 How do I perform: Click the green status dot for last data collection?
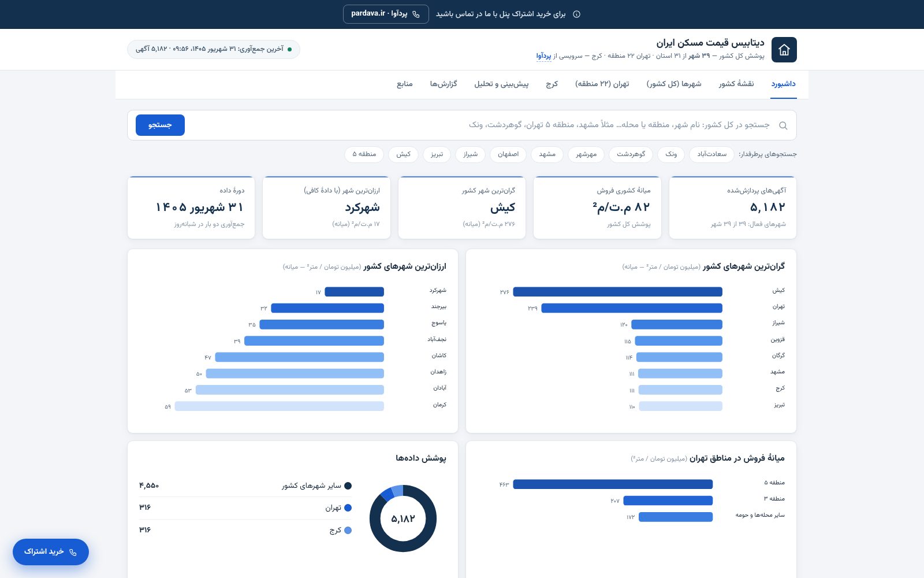pos(290,49)
